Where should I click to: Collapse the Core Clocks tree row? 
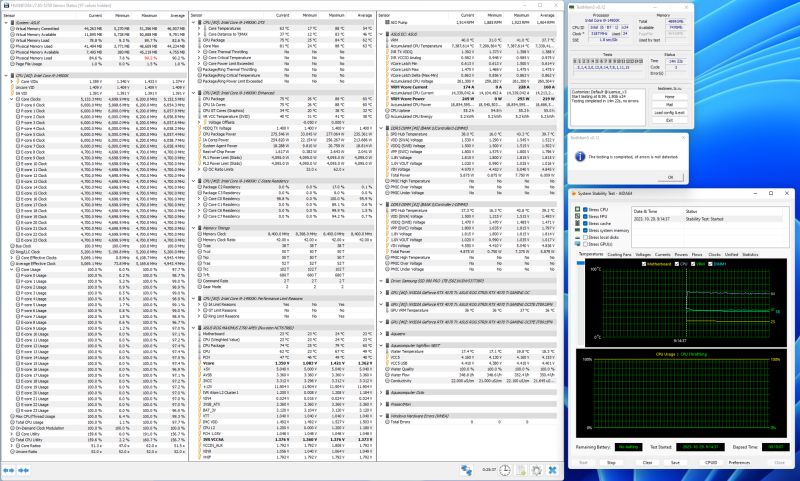(12, 99)
